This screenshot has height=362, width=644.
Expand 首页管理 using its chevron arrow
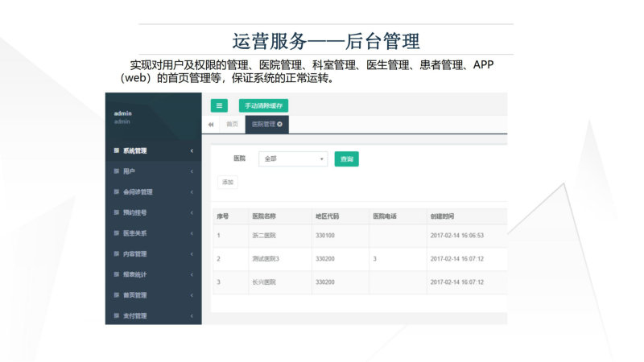click(x=192, y=295)
